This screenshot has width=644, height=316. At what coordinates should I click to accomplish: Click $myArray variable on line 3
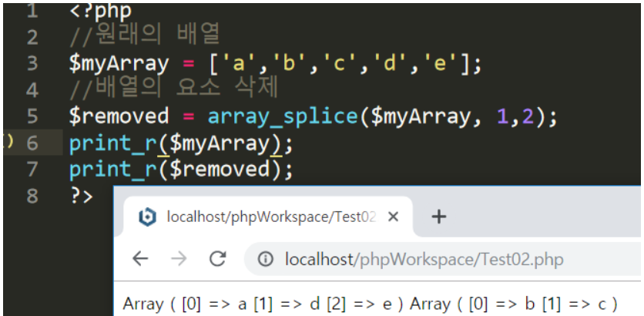click(119, 64)
